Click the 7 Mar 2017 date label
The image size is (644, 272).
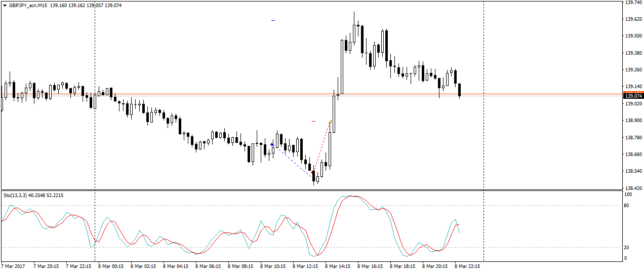click(13, 266)
